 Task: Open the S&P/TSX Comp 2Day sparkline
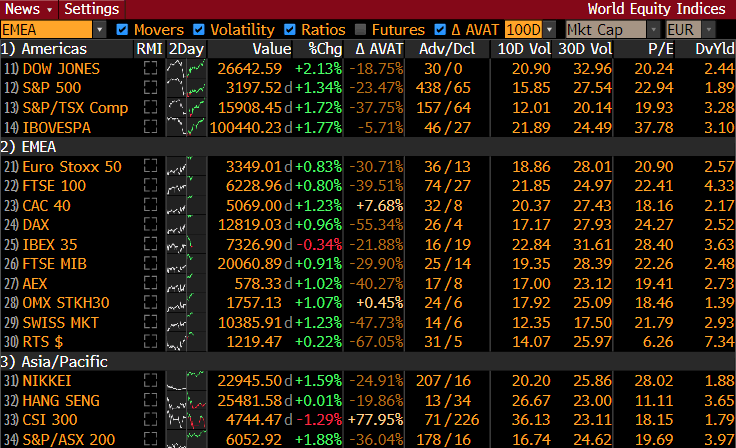186,108
